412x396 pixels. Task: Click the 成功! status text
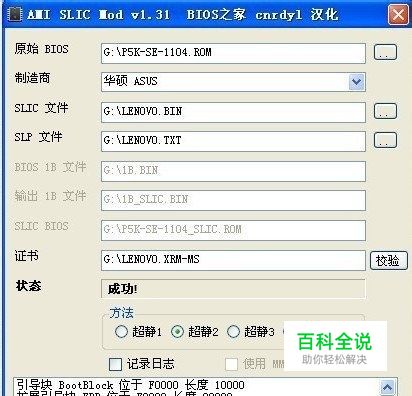pos(123,289)
